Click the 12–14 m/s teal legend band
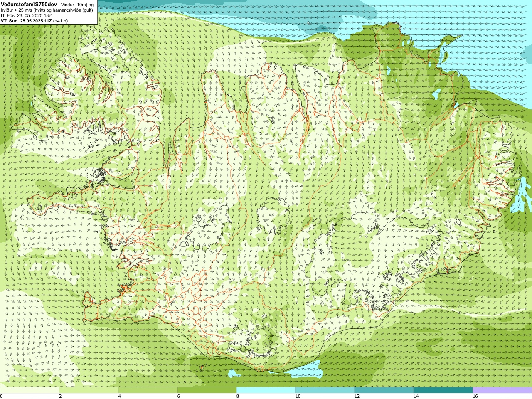Viewport: 532px width, 399px height. pos(384,390)
